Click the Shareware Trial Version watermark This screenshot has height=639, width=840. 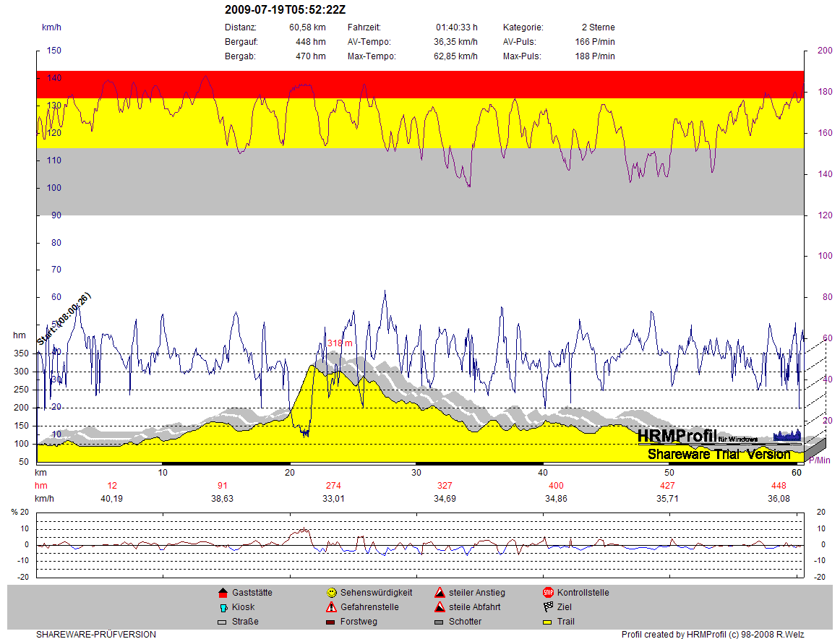(719, 454)
